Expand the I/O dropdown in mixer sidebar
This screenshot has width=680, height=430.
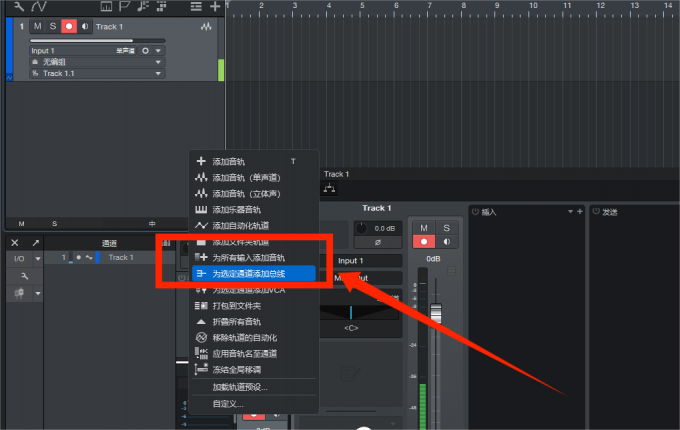click(x=38, y=259)
